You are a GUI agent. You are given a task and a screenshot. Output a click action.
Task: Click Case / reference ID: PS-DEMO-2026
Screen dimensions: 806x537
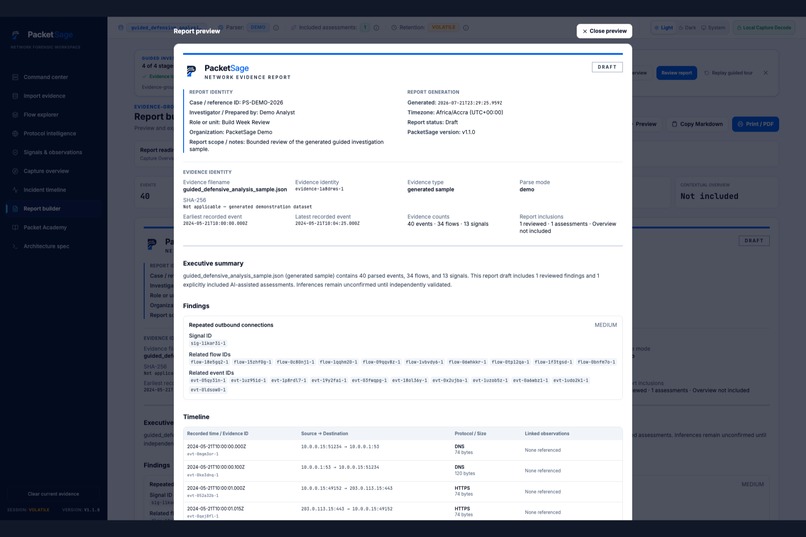236,102
